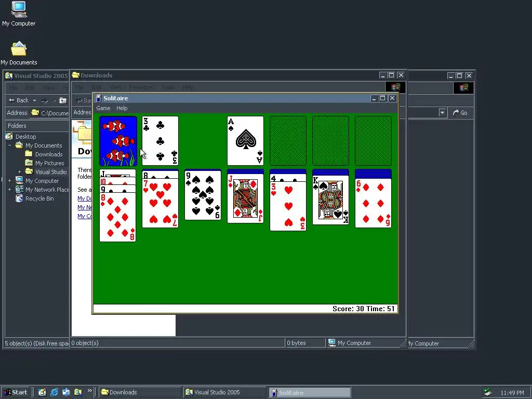Click the quick launch search folder icon

point(78,392)
